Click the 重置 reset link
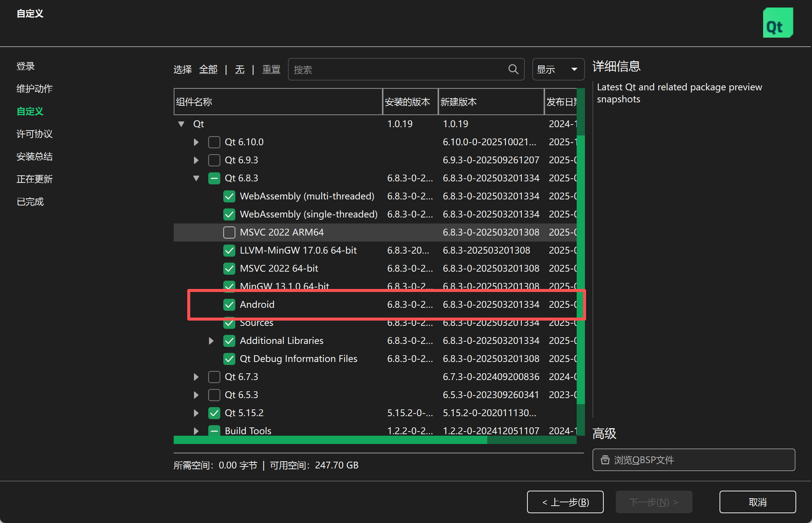812x523 pixels. coord(271,69)
